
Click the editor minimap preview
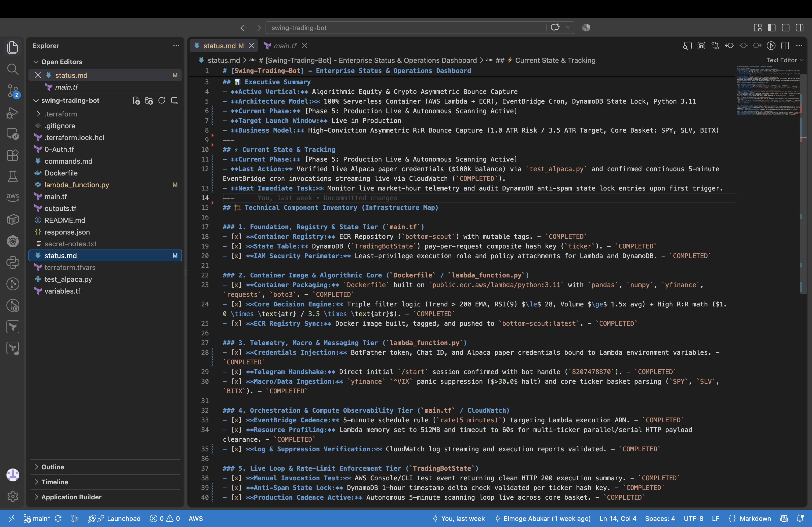click(x=767, y=90)
